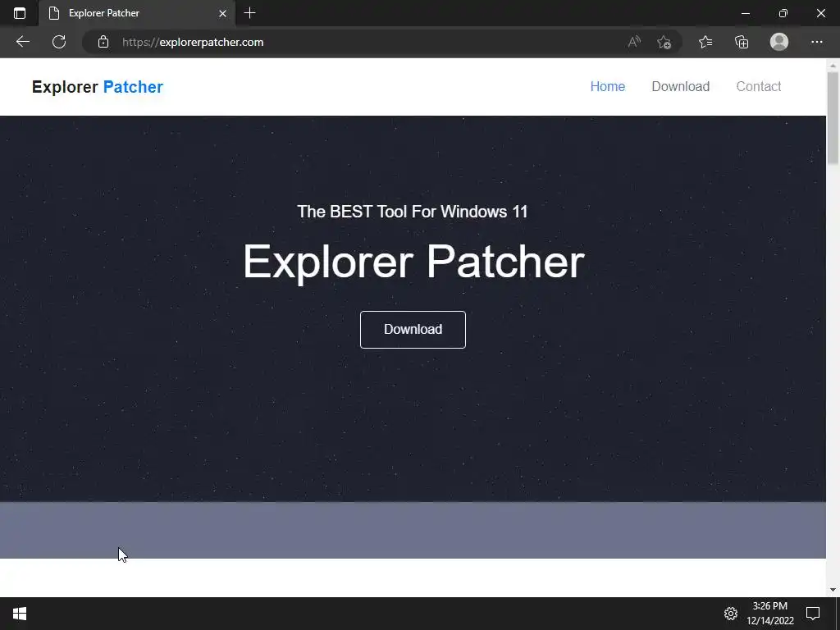The height and width of the screenshot is (630, 840).
Task: Click the Download button in hero section
Action: 413,330
